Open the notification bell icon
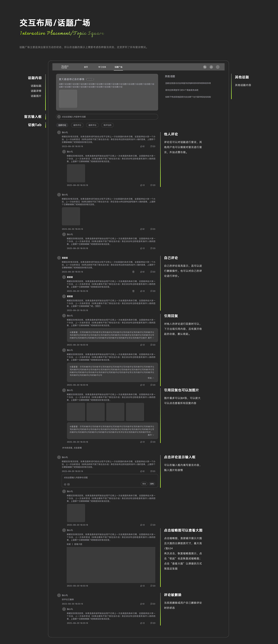Image resolution: width=278 pixels, height=644 pixels. 211,67
